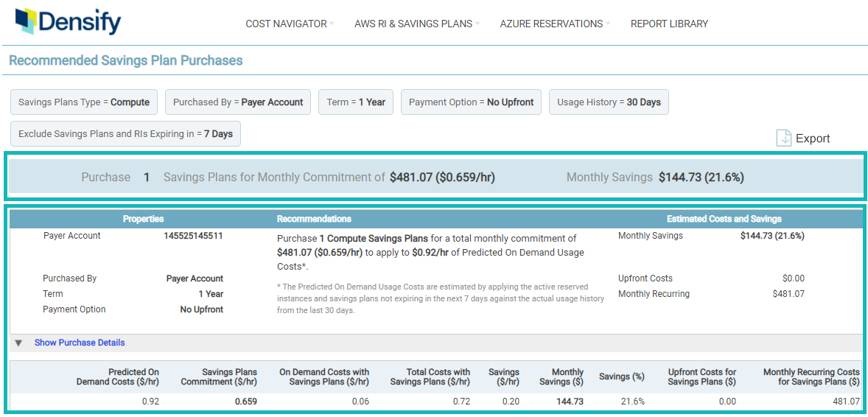Change the Term 1 Year filter
Screen dimensions: 868x417
[x=357, y=102]
